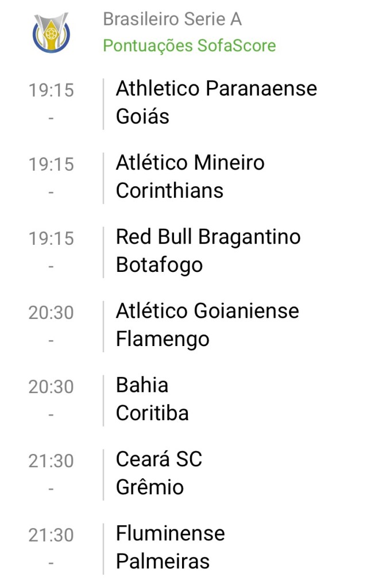This screenshot has width=375, height=588.
Task: Select Coritiba in the match list
Action: [152, 413]
